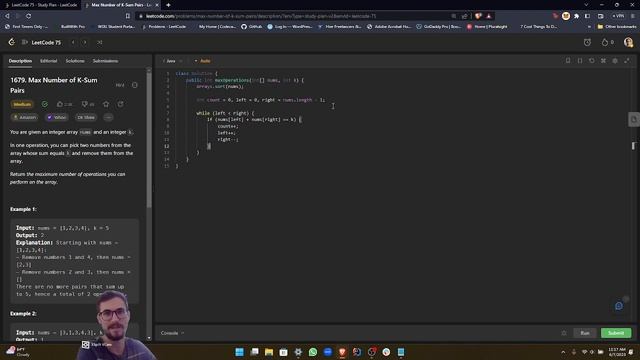The height and width of the screenshot is (360, 640).
Task: Click the icon beside Hint
Action: point(135,85)
